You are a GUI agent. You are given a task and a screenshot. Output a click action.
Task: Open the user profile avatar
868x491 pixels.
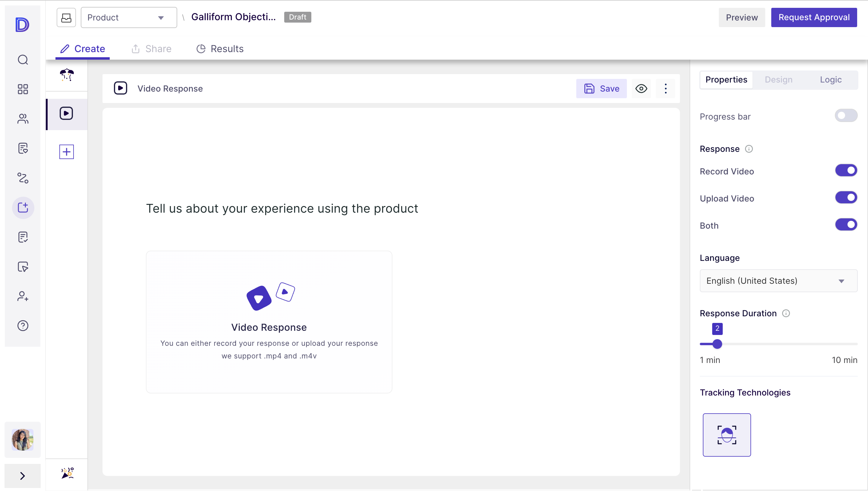click(x=23, y=440)
